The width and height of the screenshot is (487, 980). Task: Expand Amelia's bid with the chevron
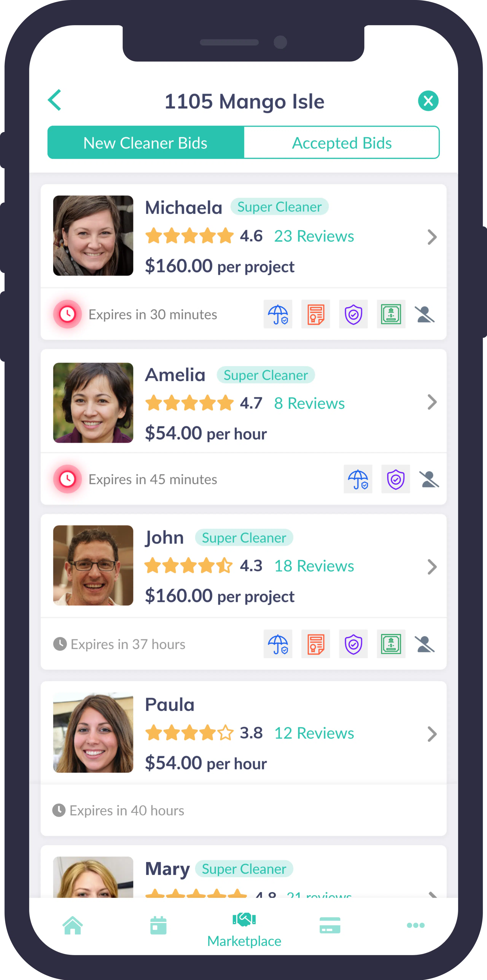(x=432, y=402)
